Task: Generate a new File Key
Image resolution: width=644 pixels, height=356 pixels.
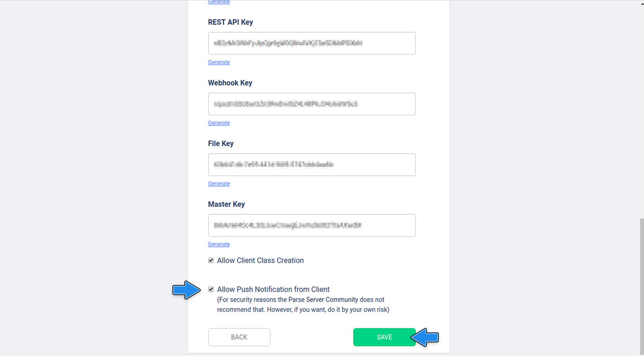Action: pos(219,183)
